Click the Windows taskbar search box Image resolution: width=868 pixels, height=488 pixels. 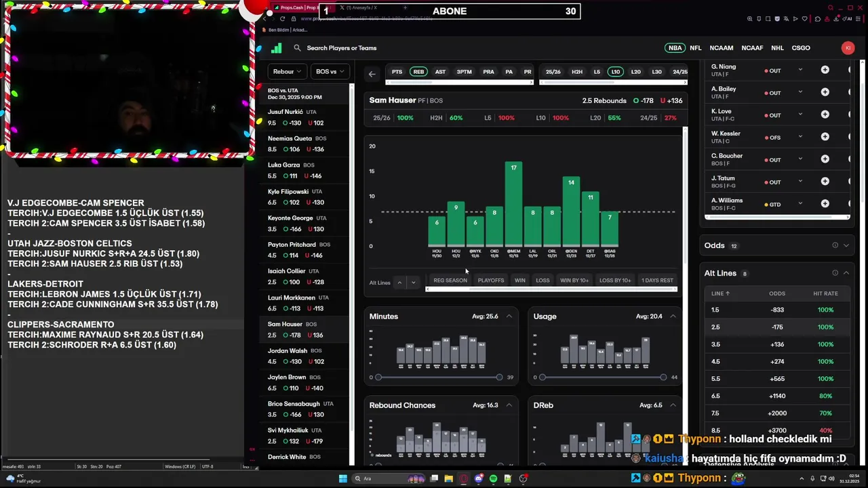387,479
